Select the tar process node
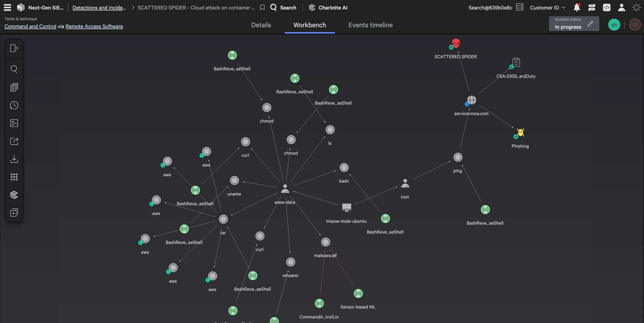Screen dimensions: 644x323 click(x=223, y=219)
